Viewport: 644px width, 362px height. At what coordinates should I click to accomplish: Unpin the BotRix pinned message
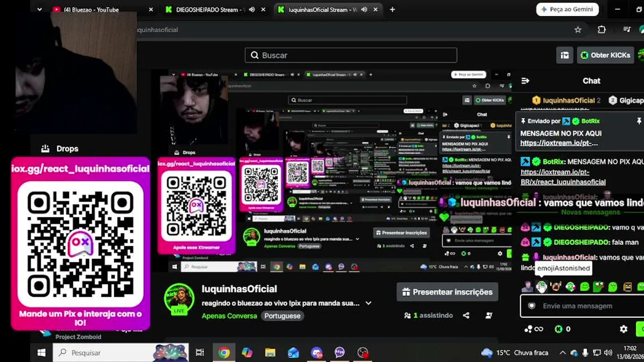click(639, 121)
